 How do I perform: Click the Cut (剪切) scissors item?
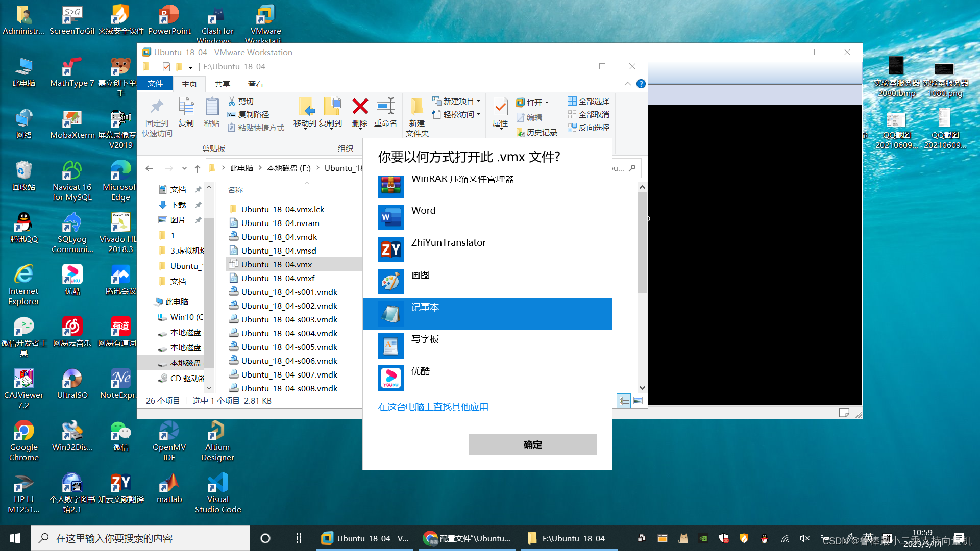pyautogui.click(x=241, y=101)
